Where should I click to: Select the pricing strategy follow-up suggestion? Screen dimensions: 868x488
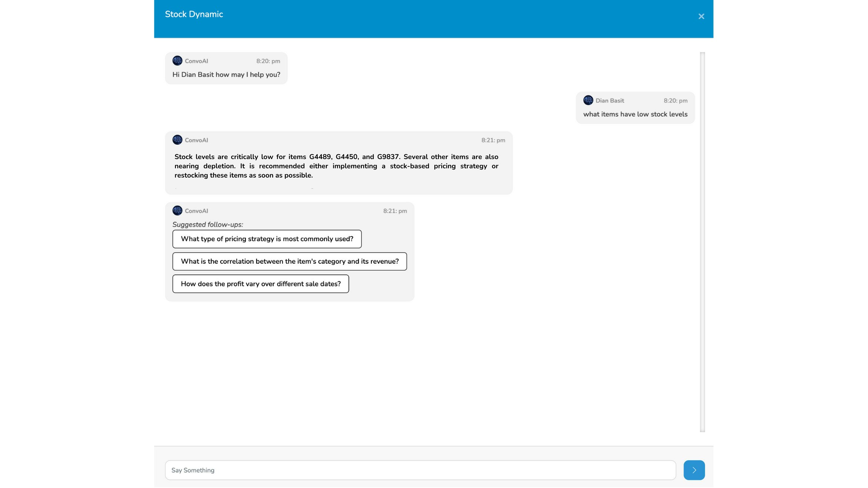[x=267, y=239]
